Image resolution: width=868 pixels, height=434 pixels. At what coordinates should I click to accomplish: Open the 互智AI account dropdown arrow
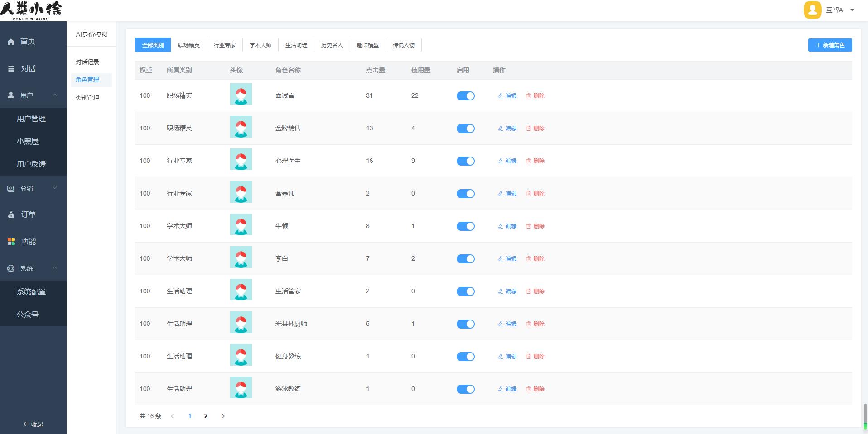tap(852, 10)
